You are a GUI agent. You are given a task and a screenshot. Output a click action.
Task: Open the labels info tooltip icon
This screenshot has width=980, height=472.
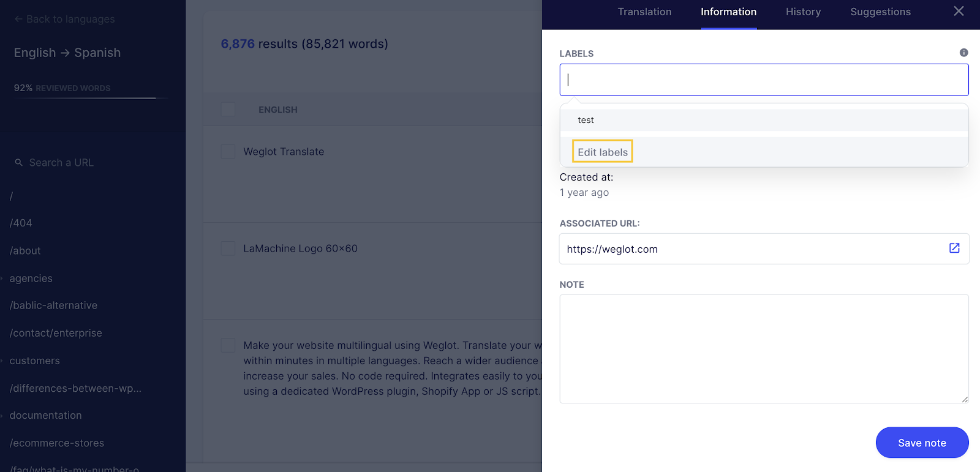pos(963,53)
